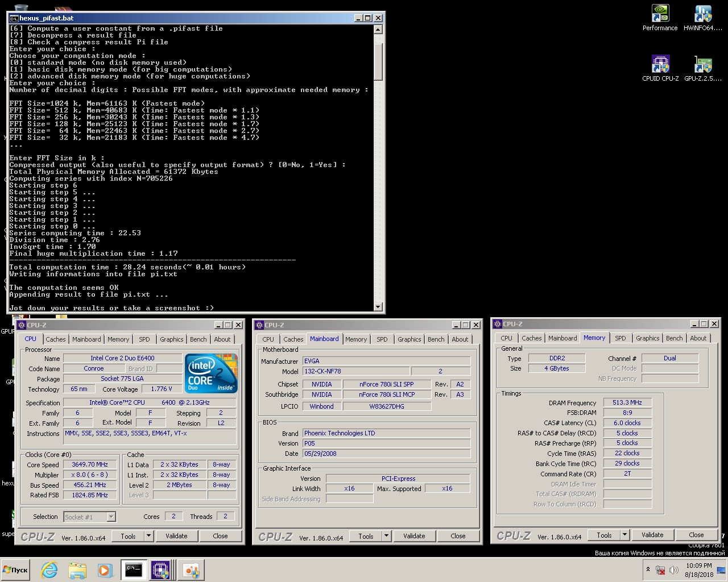Open the HWiNFO64 desktop shortcut

[x=703, y=18]
